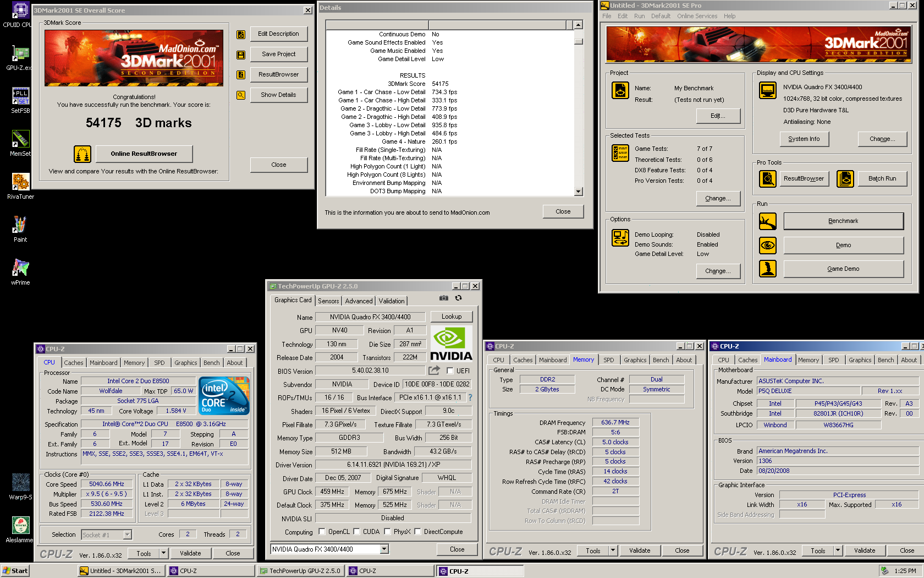924x578 pixels.
Task: Click the Online ResultBrowser button
Action: point(144,154)
